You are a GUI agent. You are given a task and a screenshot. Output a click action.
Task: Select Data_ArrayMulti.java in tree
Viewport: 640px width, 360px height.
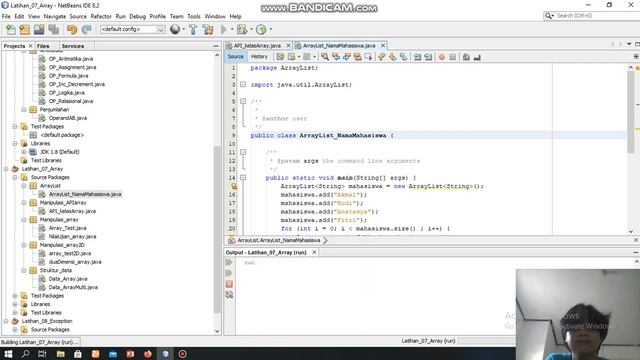click(73, 287)
